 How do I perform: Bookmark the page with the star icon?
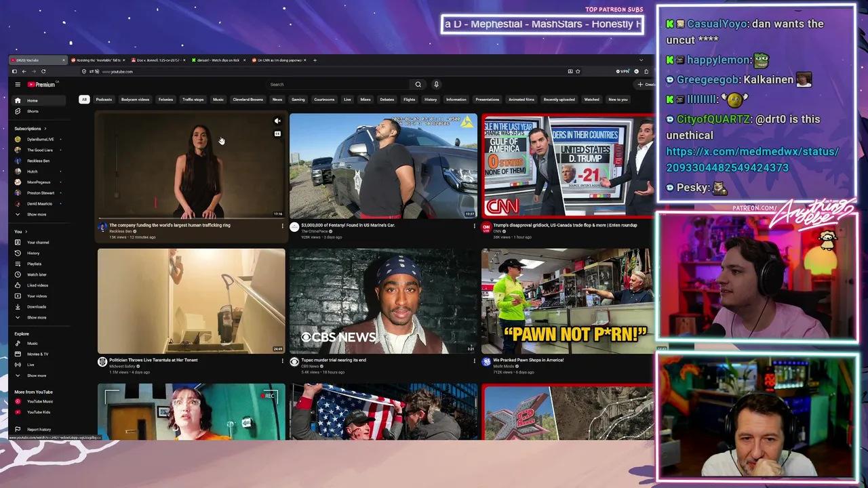pyautogui.click(x=578, y=71)
